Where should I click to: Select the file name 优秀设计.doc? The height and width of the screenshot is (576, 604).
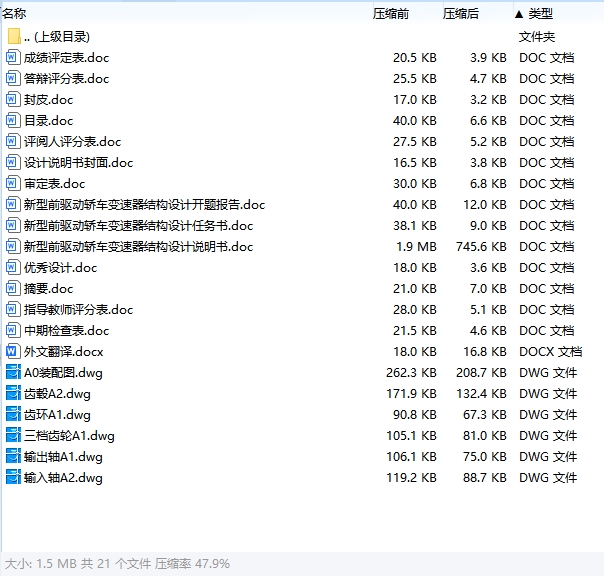coord(60,268)
